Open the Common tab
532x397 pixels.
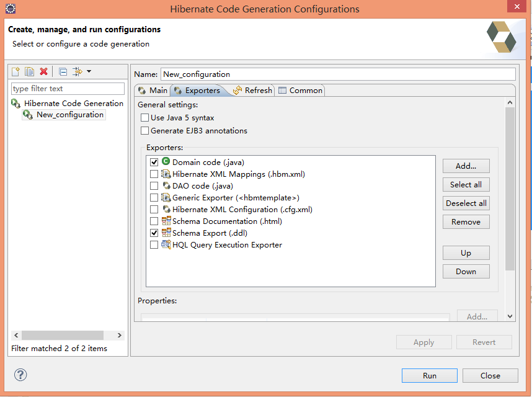[300, 91]
